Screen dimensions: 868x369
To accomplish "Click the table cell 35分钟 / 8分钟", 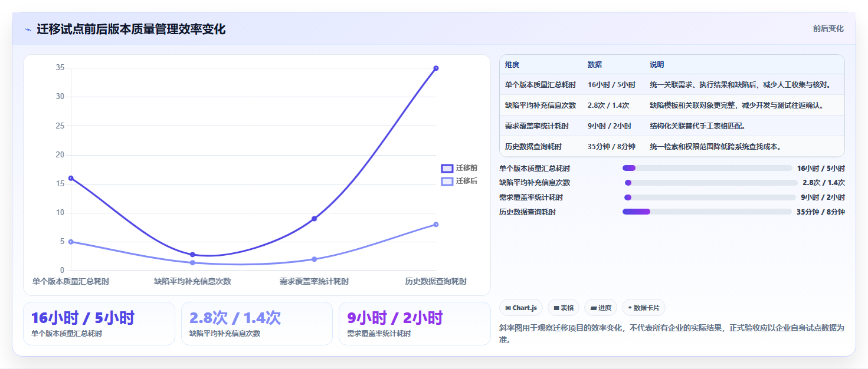I will click(x=611, y=147).
